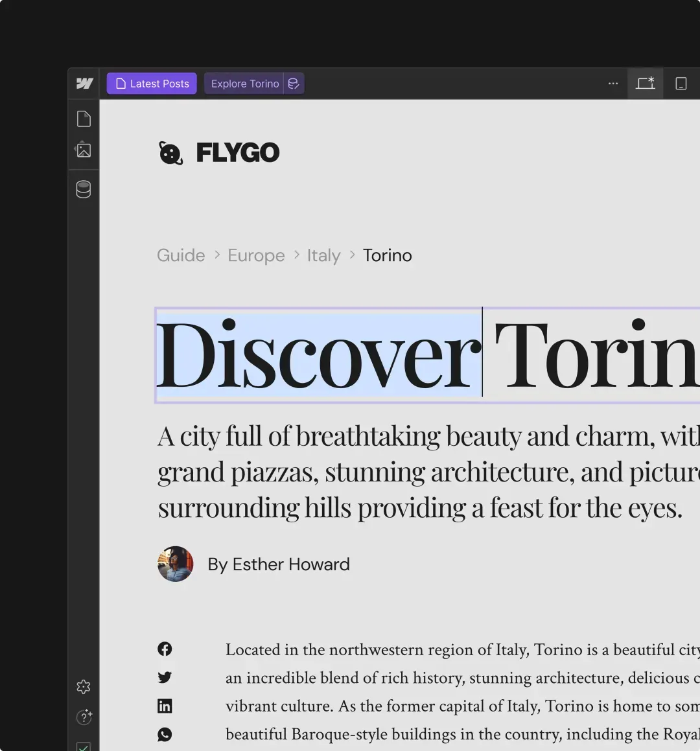This screenshot has width=700, height=751.
Task: Share via the WhatsApp icon
Action: point(165,734)
